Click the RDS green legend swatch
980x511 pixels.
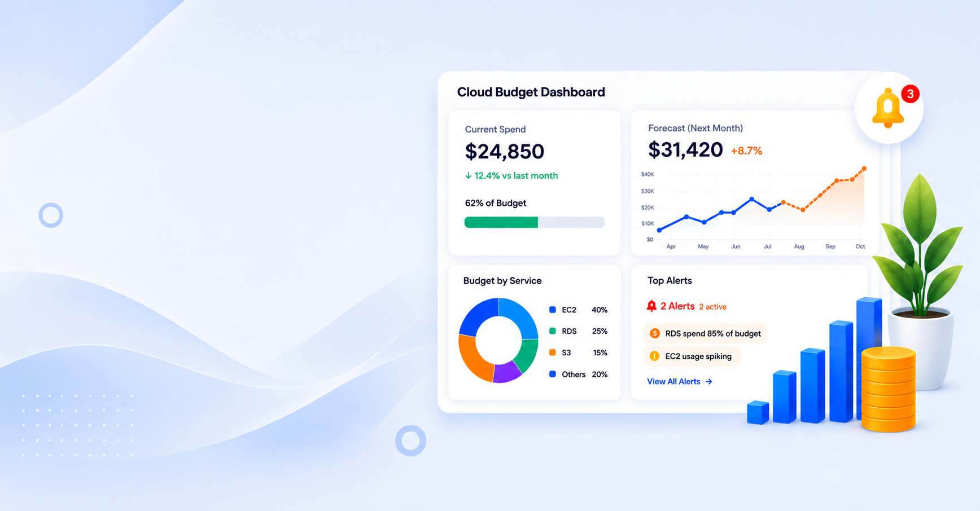tap(553, 331)
